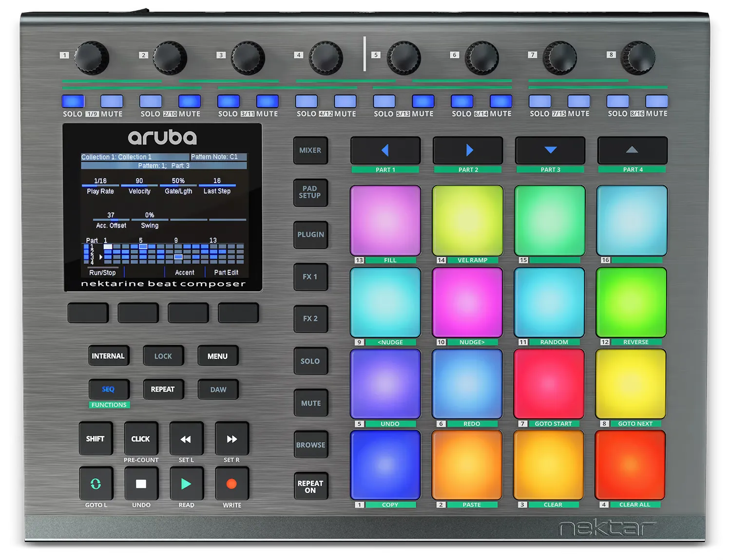Tap the orange-yellow CLEAR pad 3
731x560 pixels.
point(549,465)
